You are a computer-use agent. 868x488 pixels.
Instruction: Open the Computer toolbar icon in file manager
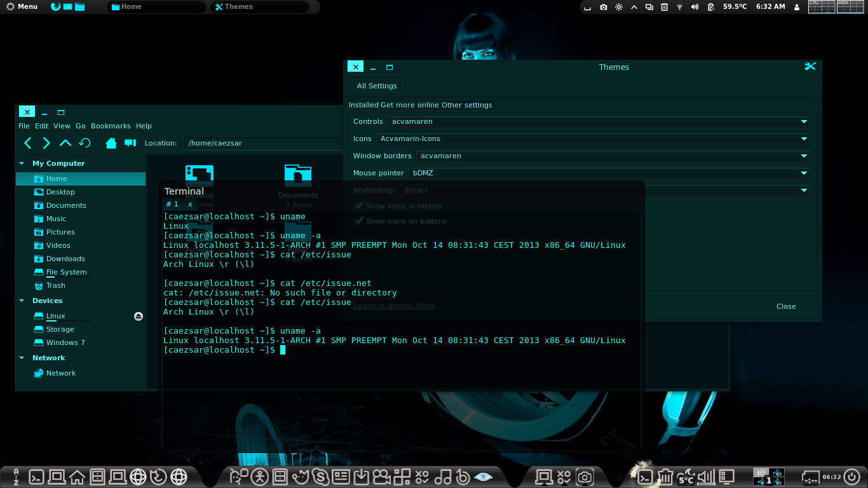click(x=130, y=143)
